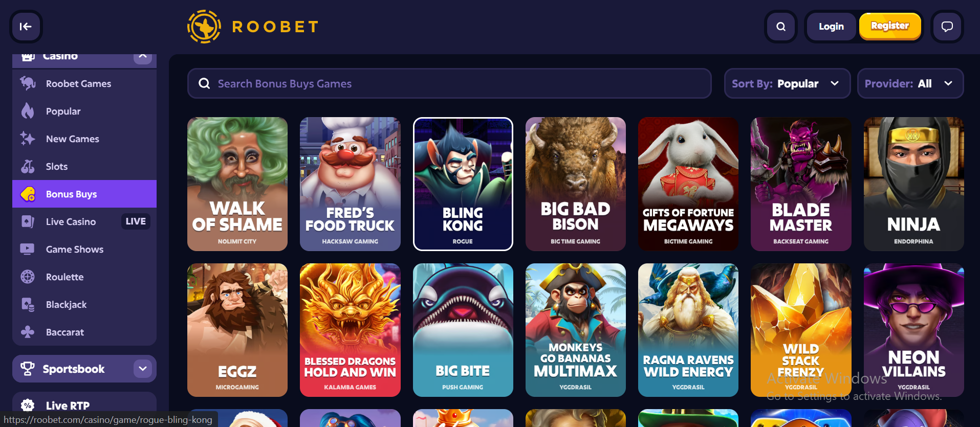The height and width of the screenshot is (427, 980).
Task: Open the chat bubble icon
Action: click(x=947, y=27)
